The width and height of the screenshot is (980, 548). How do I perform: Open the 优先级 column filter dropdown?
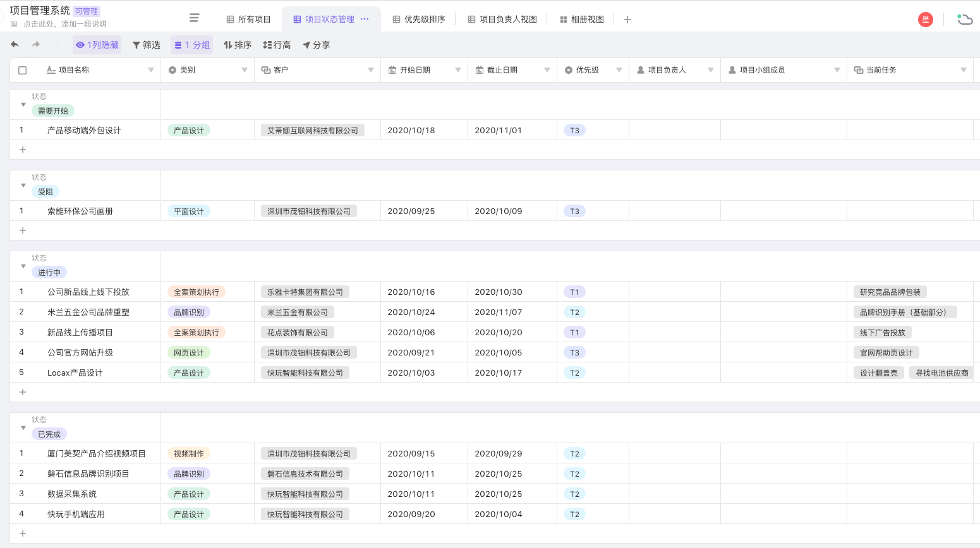click(619, 70)
